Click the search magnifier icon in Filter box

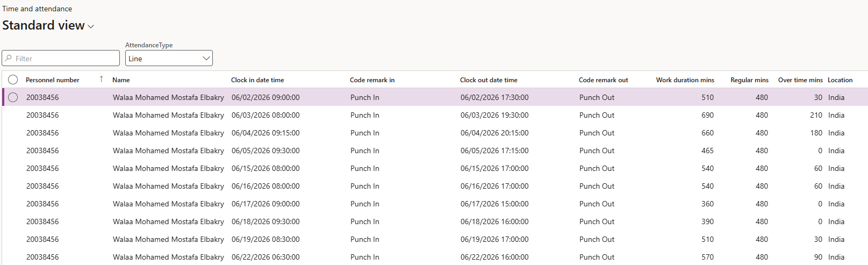(9, 58)
